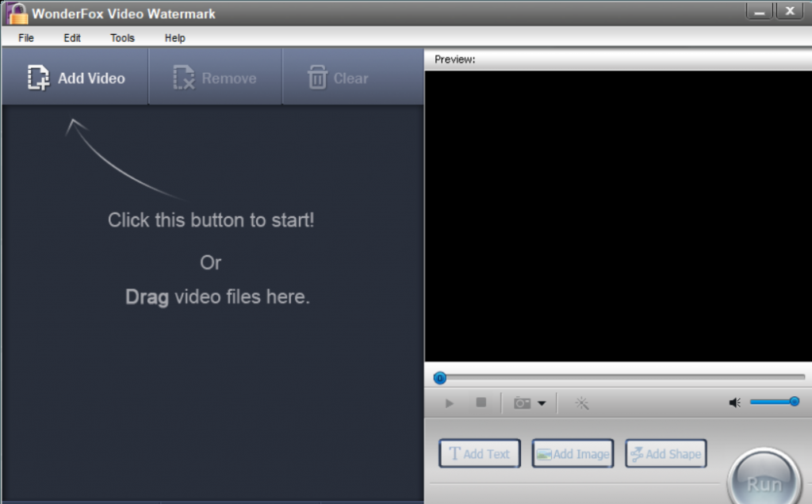Screen dimensions: 812x504
Task: Click the Add Image watermark button
Action: [573, 454]
